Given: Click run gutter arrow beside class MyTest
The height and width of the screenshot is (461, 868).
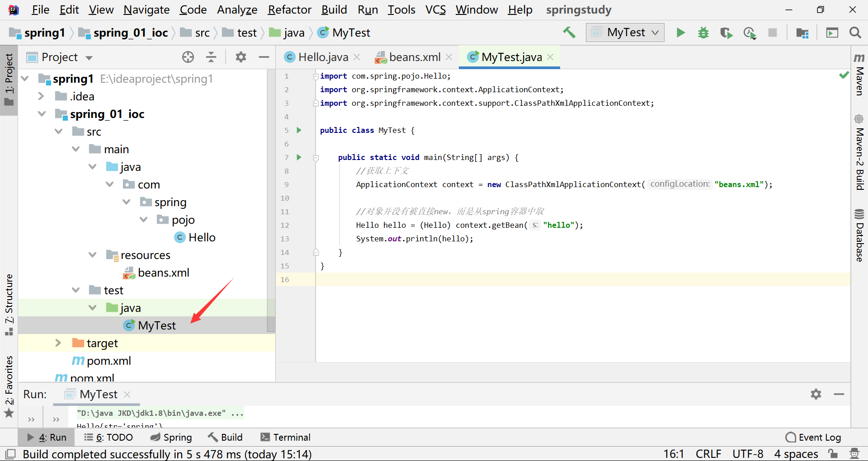Looking at the screenshot, I should pyautogui.click(x=299, y=130).
